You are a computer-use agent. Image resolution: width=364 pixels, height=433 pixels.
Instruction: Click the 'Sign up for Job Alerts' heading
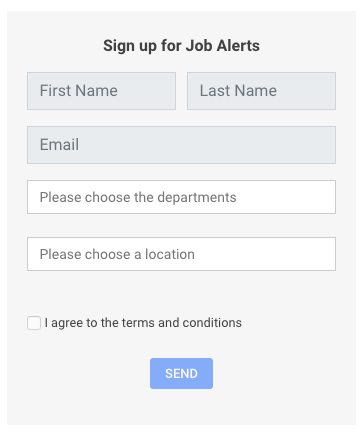181,46
